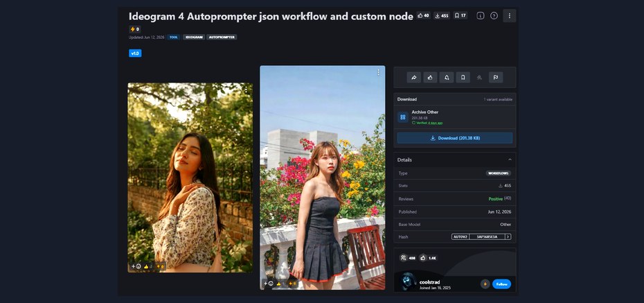Screen dimensions: 644x303
Task: Like the model with thumbs-up button
Action: coord(430,77)
